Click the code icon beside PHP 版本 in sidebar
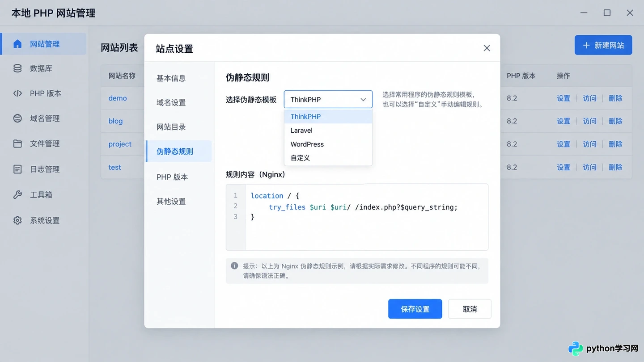Screen dimensions: 644x362 17,93
